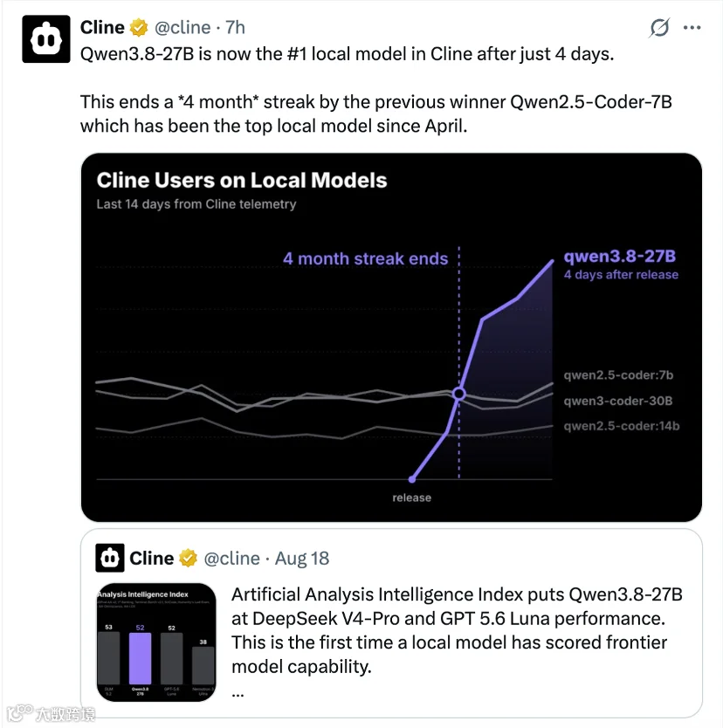Click the purple Qwen3.8 bar in the thumbnail
This screenshot has height=728, width=723.
(x=140, y=658)
